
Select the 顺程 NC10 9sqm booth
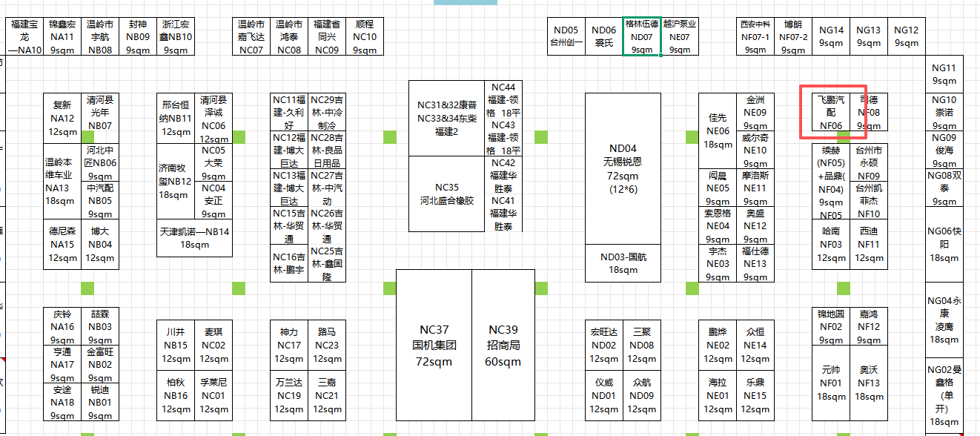[365, 36]
